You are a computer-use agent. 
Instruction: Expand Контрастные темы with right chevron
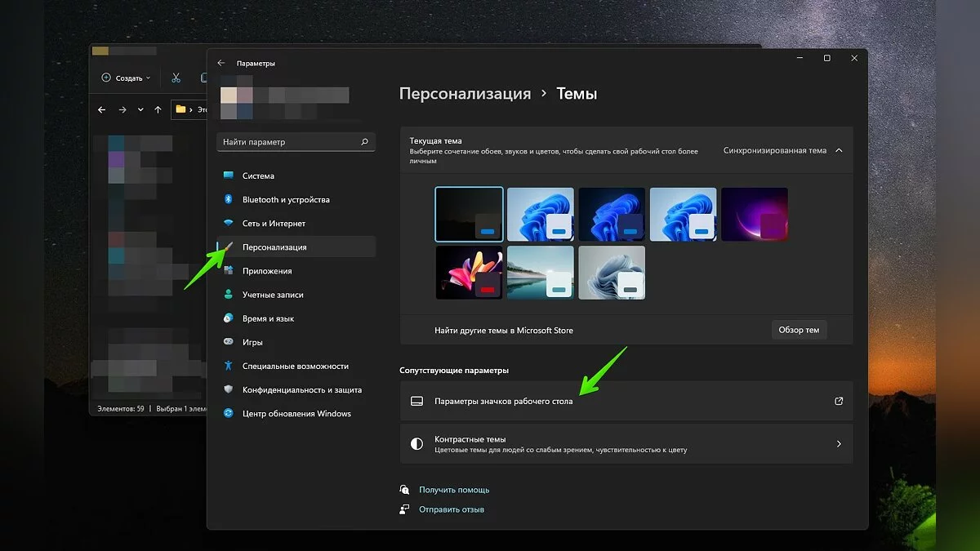838,444
